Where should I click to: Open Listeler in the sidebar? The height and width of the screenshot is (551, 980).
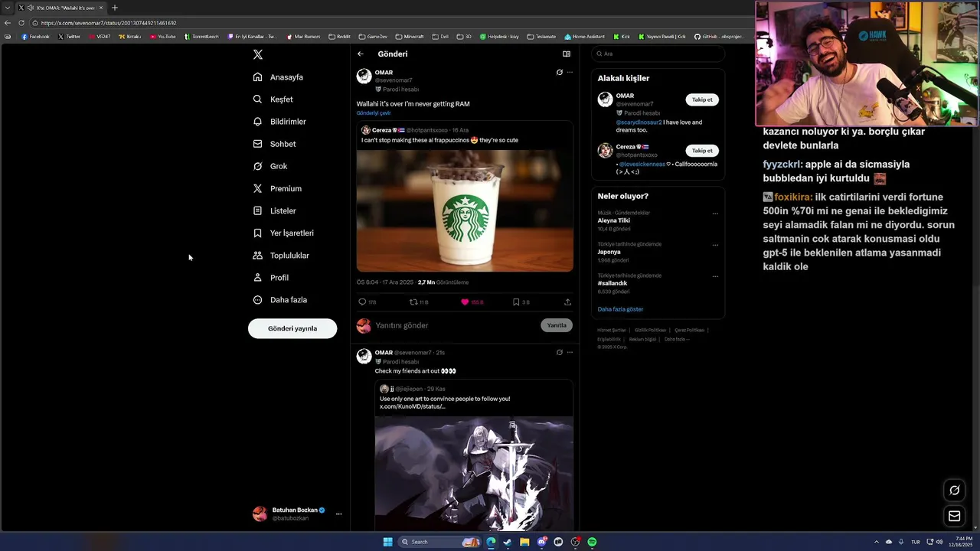click(x=275, y=210)
